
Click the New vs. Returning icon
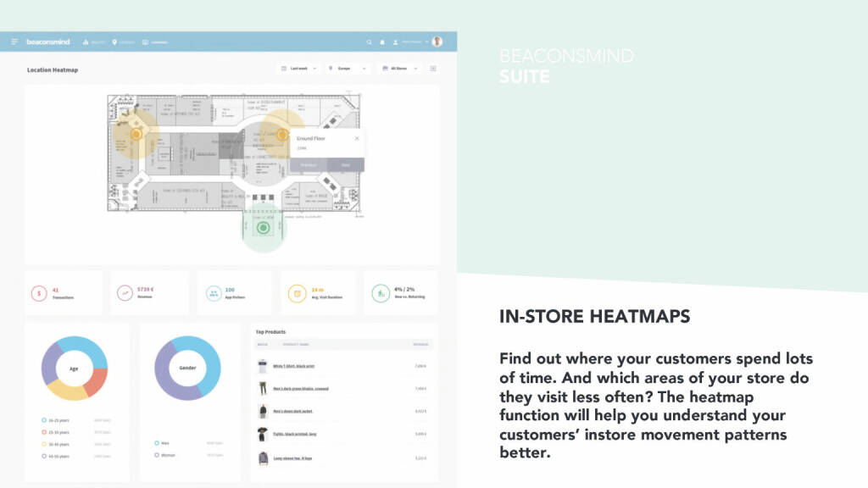pyautogui.click(x=381, y=293)
